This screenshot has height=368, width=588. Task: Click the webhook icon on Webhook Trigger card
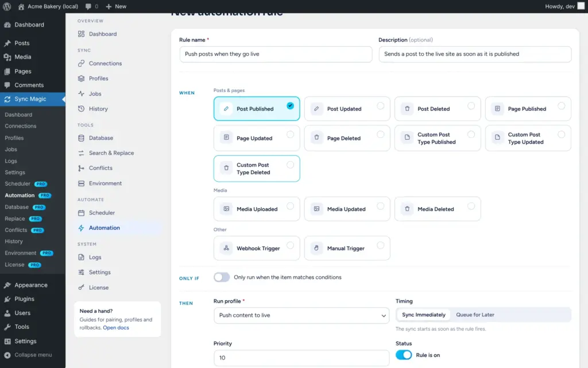click(226, 248)
